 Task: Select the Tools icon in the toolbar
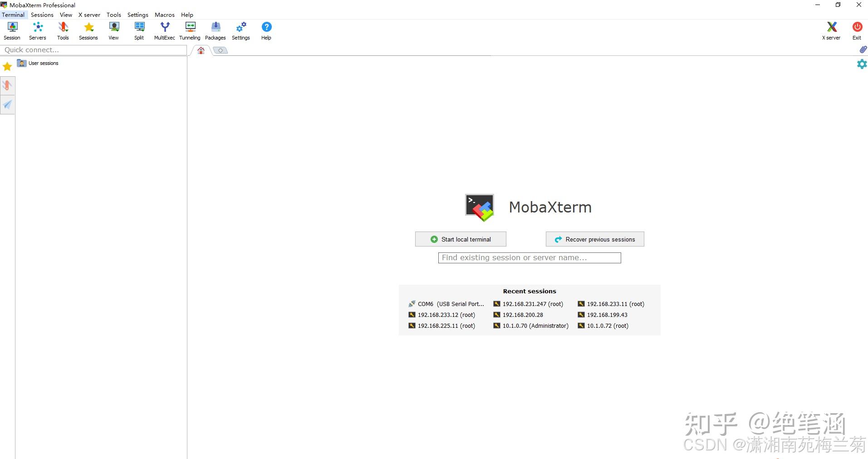point(63,30)
